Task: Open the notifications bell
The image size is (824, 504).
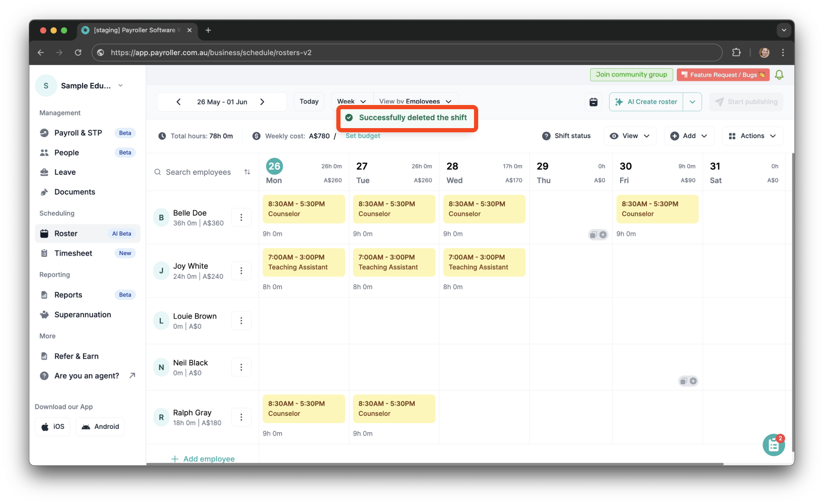Action: point(779,75)
